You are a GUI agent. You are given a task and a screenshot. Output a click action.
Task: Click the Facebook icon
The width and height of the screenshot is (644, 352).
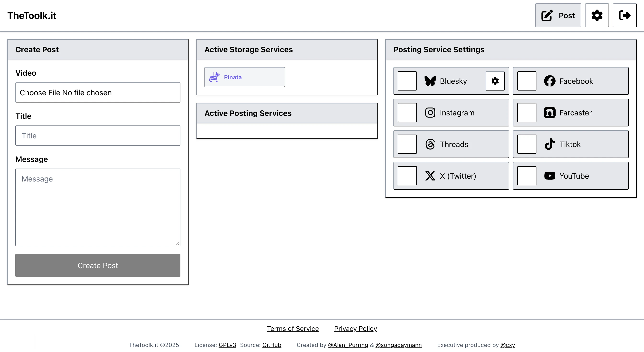(x=550, y=81)
